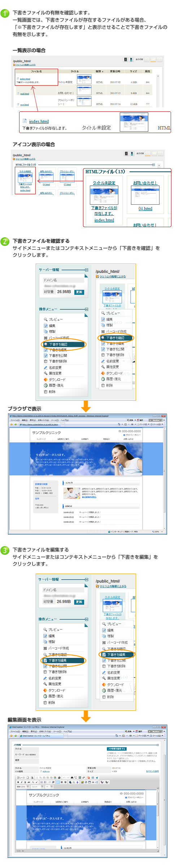Viewport: 175px width, 868px height.
Task: Click the clock History-Restore icon in step 3 sidebar
Action: point(45,696)
